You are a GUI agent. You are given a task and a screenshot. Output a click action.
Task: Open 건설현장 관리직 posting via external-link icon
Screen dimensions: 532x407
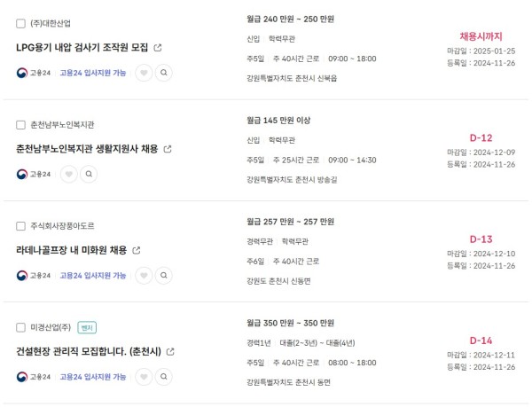pyautogui.click(x=170, y=352)
